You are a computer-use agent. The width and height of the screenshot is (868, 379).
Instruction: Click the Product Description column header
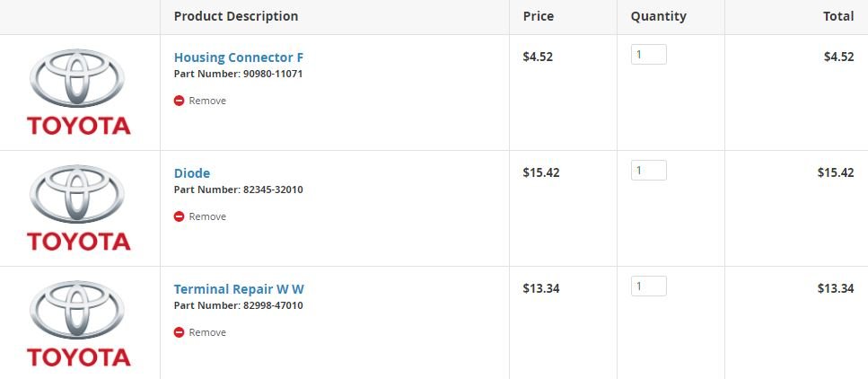(x=236, y=17)
